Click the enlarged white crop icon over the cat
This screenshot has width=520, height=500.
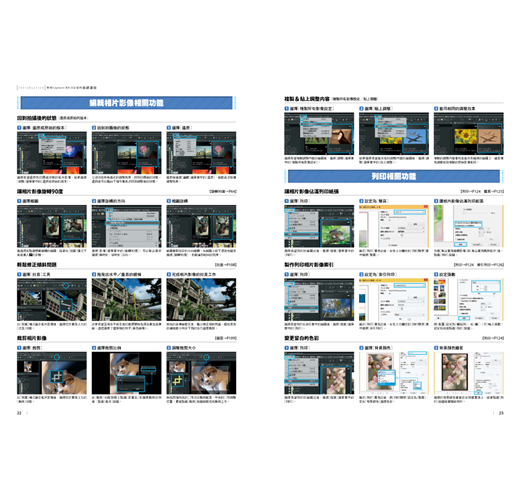pyautogui.click(x=57, y=376)
